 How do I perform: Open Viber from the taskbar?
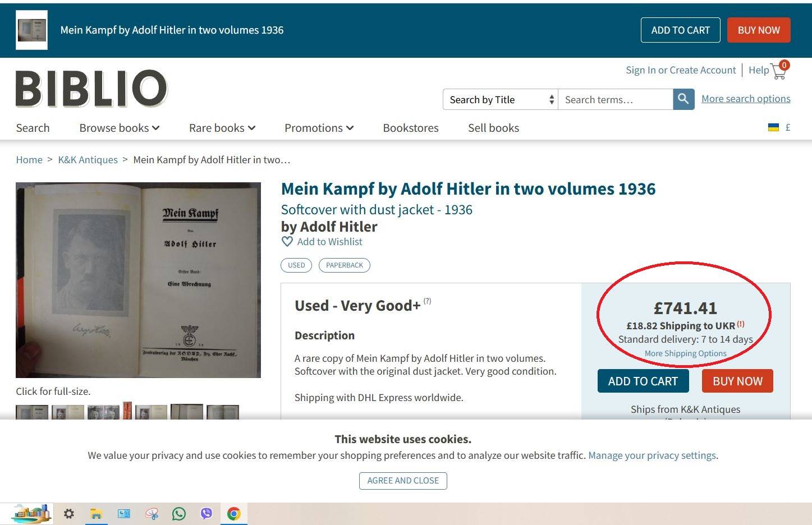click(x=207, y=514)
